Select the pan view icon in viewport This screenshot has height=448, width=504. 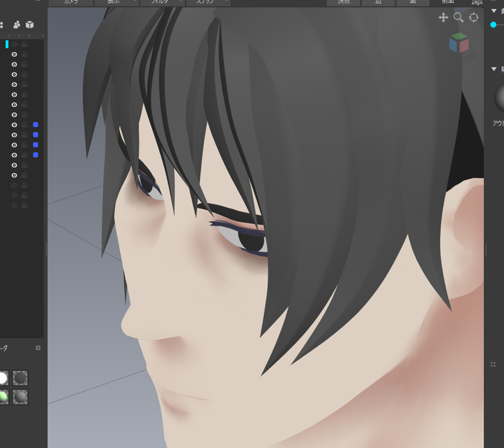click(443, 17)
